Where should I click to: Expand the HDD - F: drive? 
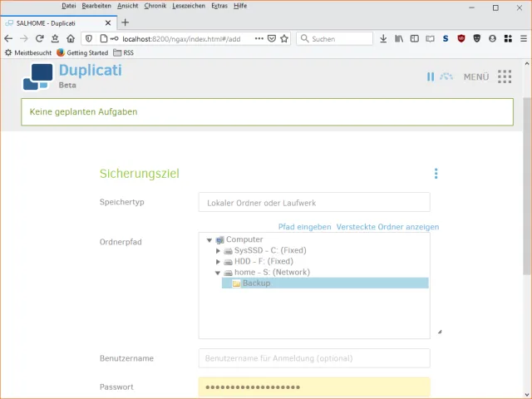[x=218, y=262]
